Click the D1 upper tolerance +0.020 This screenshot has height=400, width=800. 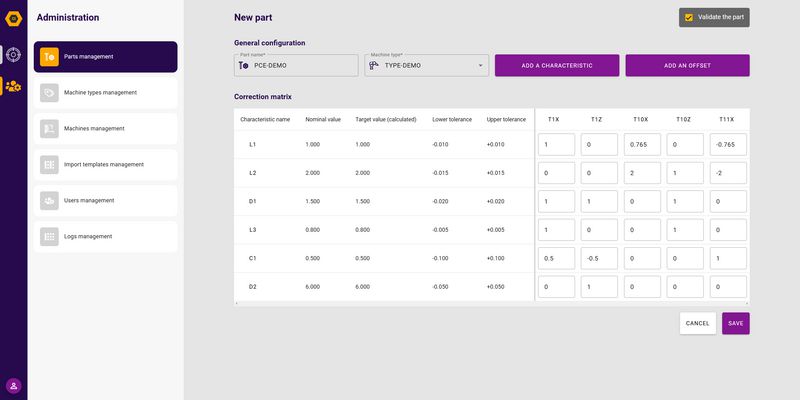[495, 202]
